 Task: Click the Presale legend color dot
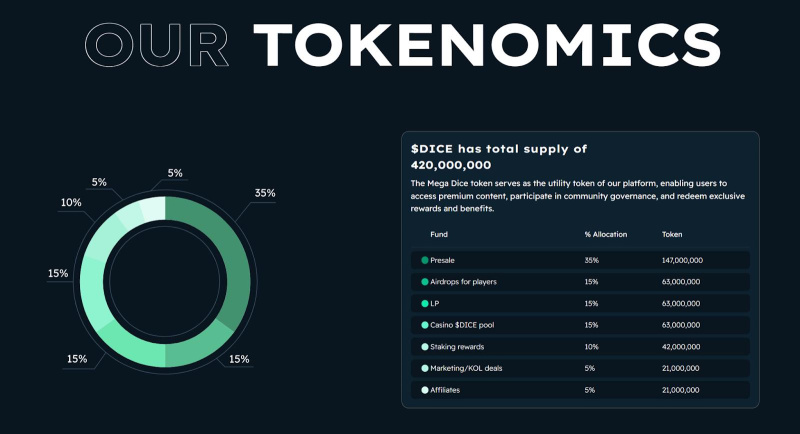[425, 260]
